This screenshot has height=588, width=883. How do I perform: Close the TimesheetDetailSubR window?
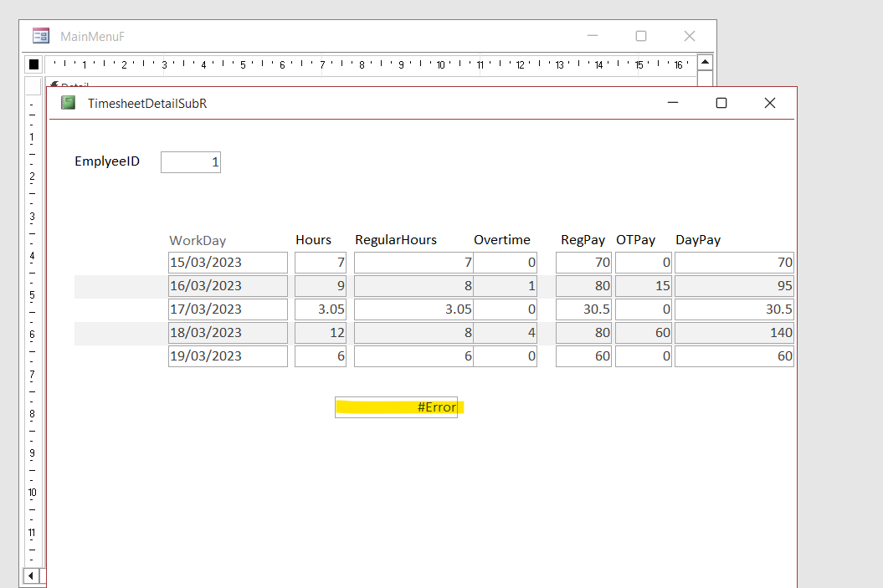770,103
